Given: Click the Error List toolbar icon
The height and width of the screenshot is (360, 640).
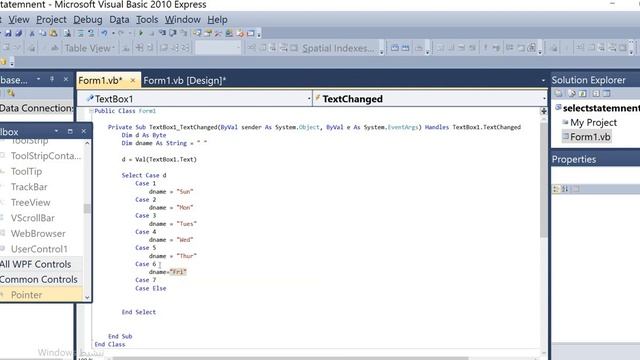Looking at the screenshot, I should tap(240, 33).
